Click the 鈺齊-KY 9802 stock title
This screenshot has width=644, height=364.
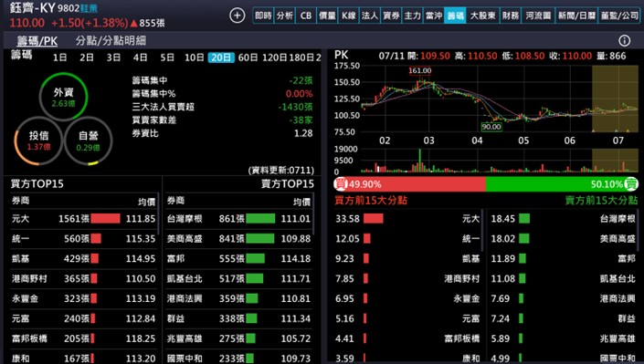(x=53, y=8)
